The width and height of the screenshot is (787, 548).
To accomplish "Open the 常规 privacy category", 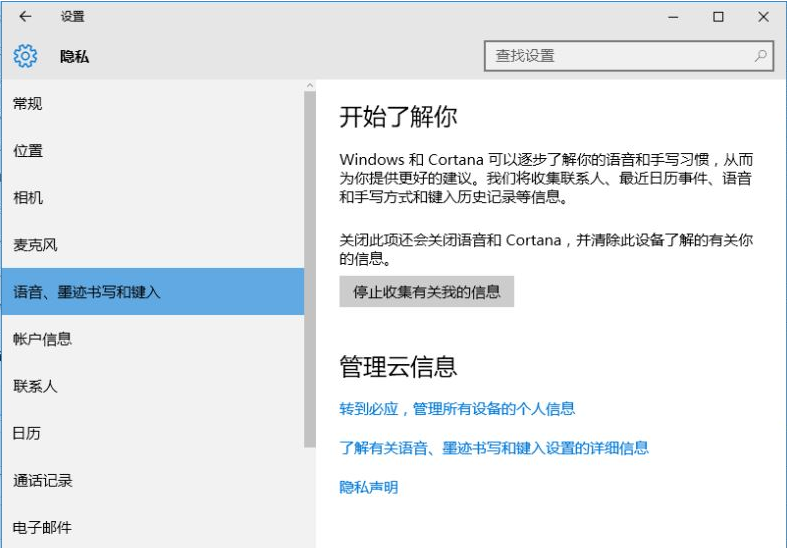I will 28,104.
